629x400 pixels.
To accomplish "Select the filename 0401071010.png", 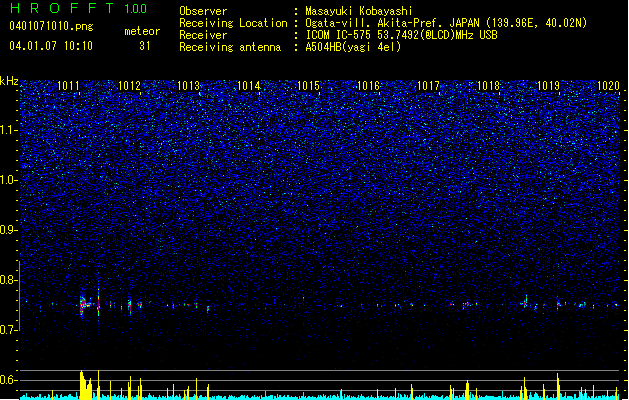I will pos(51,27).
